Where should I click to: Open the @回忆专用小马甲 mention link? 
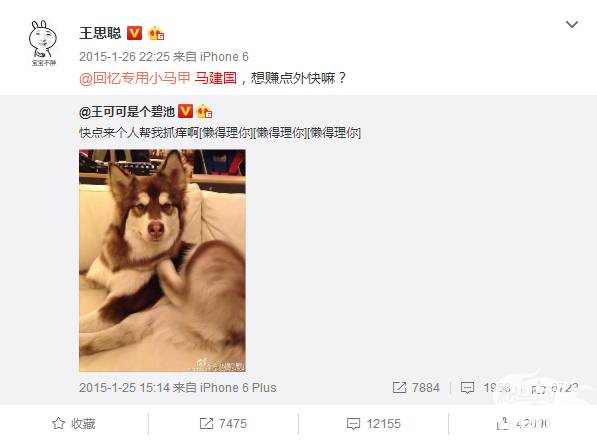(134, 78)
